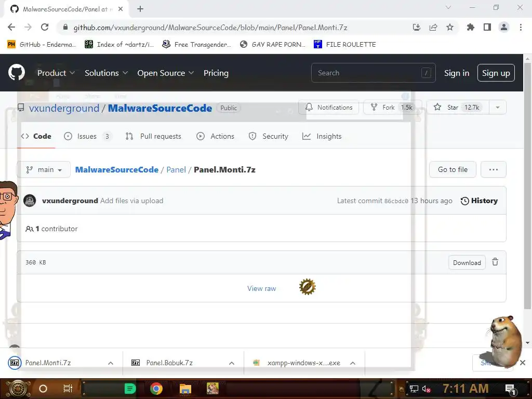This screenshot has height=399, width=532.
Task: Click the GitHub logo in the header
Action: 17,72
